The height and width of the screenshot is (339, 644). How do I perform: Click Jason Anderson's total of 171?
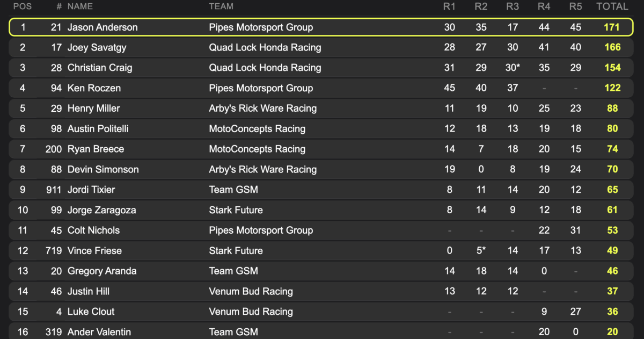(x=612, y=27)
